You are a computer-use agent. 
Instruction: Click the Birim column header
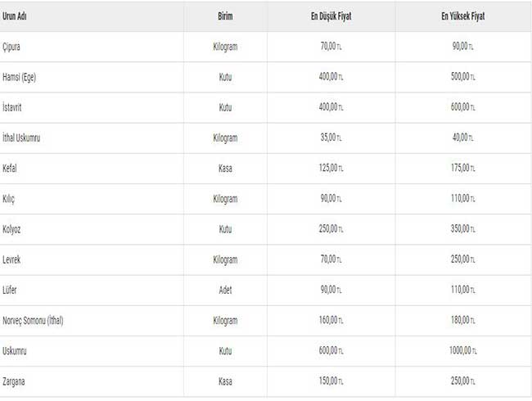pyautogui.click(x=224, y=16)
